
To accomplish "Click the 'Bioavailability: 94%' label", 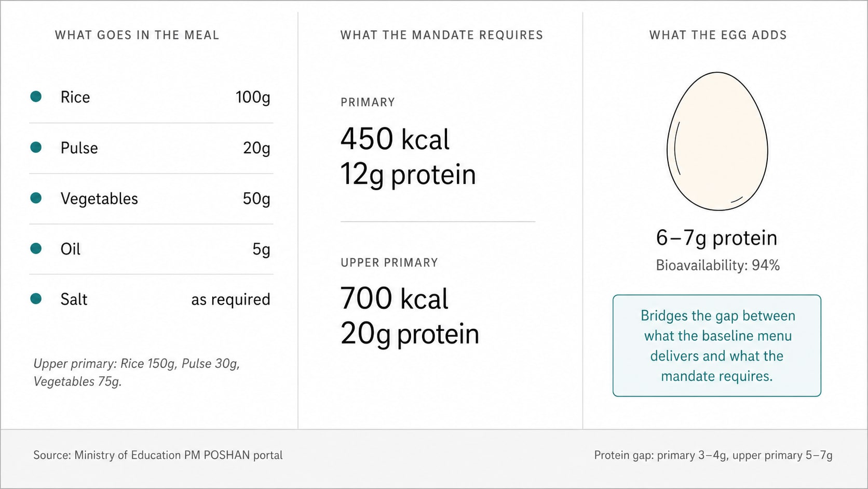I will pos(718,266).
